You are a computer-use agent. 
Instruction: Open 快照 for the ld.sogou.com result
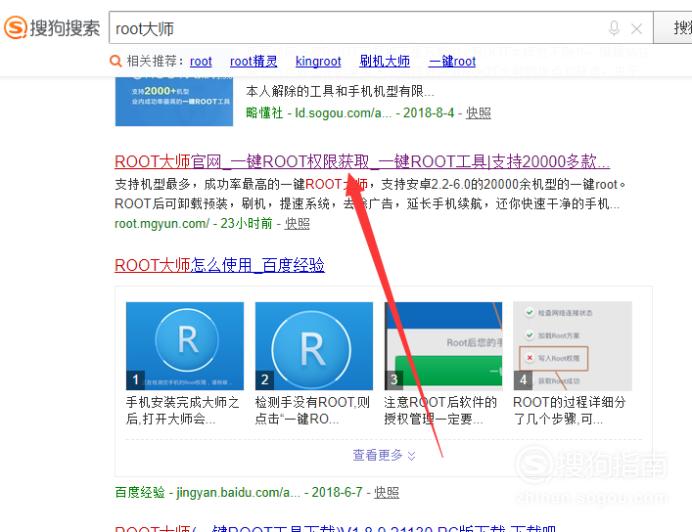click(x=478, y=113)
